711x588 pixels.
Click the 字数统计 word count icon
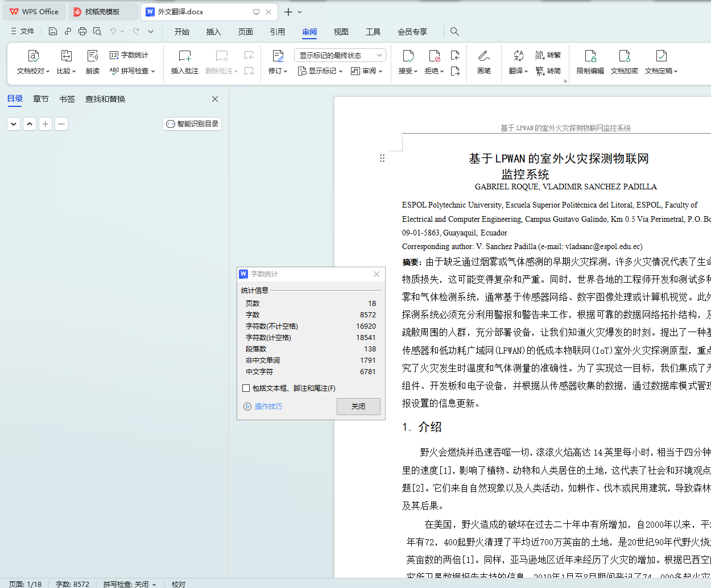pyautogui.click(x=114, y=55)
